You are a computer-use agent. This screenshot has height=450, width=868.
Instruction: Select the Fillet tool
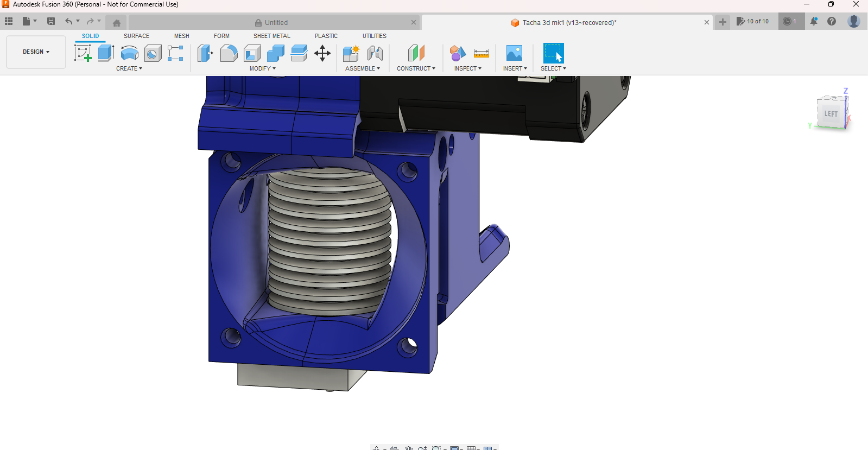tap(229, 53)
